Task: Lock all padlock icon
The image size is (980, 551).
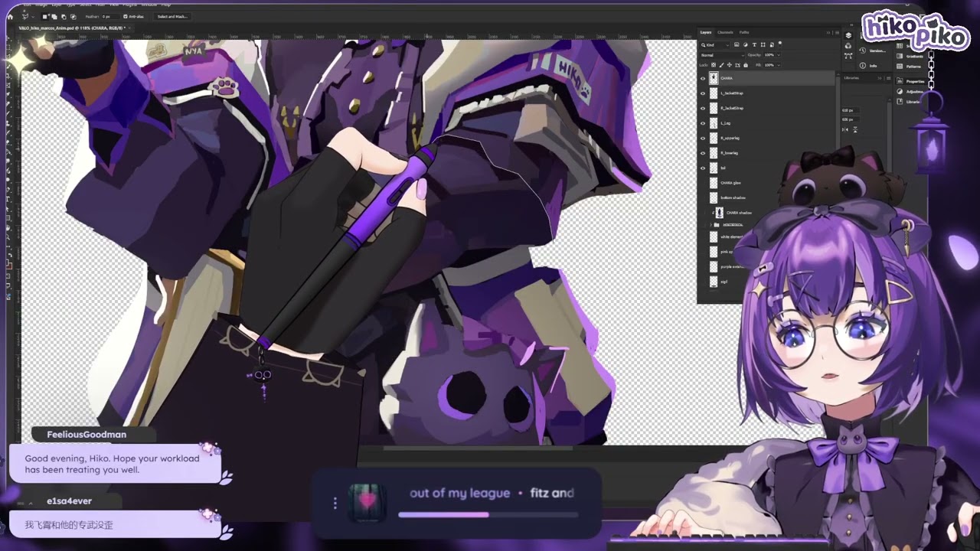Action: tap(746, 65)
